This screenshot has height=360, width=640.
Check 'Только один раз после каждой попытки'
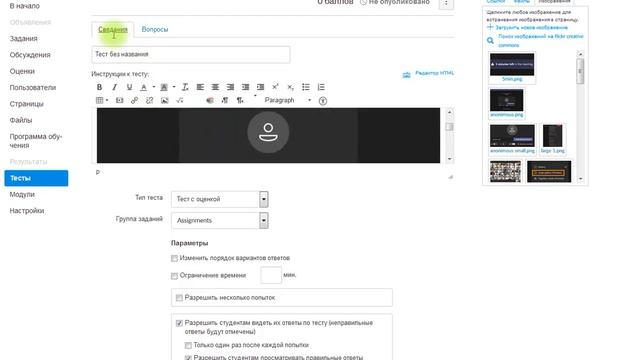click(x=188, y=345)
